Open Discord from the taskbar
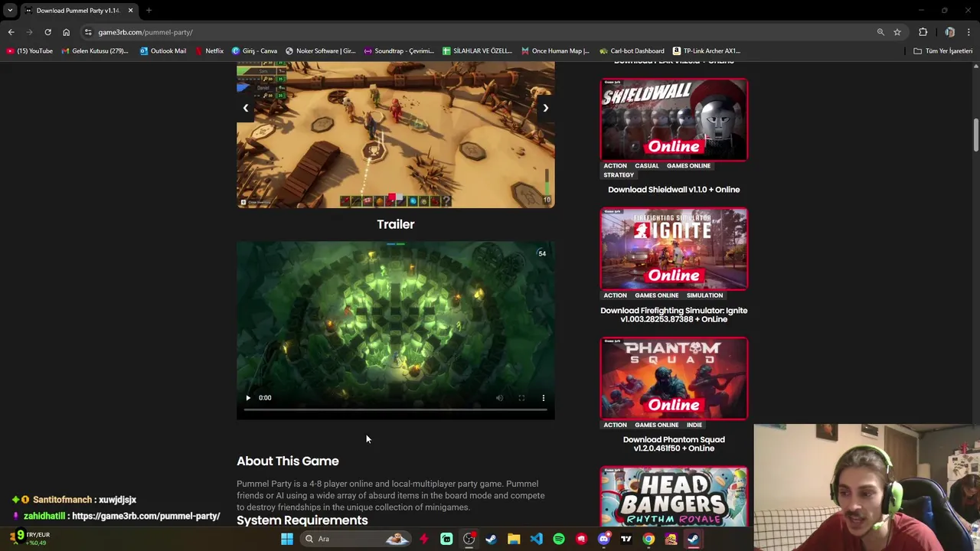This screenshot has height=551, width=980. (603, 539)
